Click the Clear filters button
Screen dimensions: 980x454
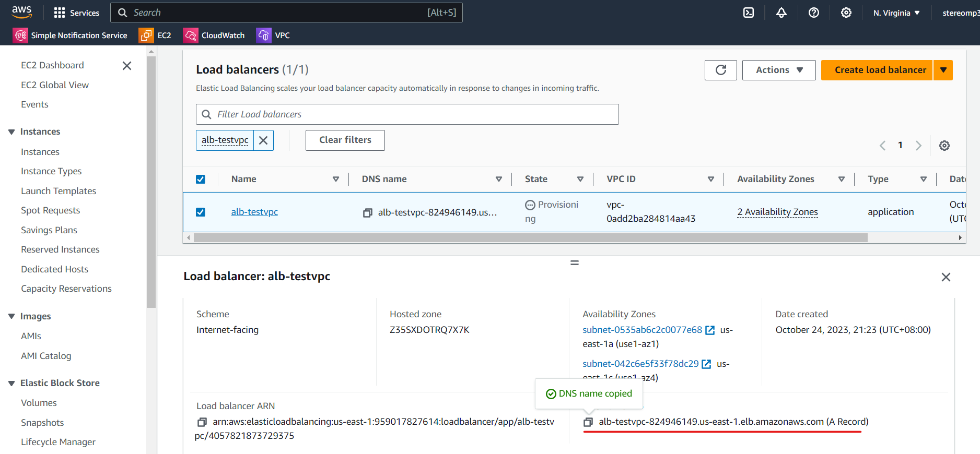pos(345,140)
